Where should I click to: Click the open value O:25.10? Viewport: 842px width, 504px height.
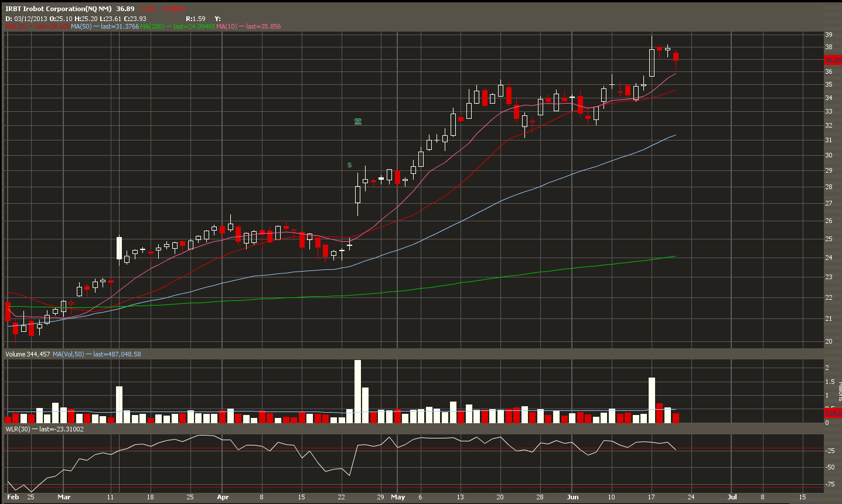pyautogui.click(x=61, y=19)
